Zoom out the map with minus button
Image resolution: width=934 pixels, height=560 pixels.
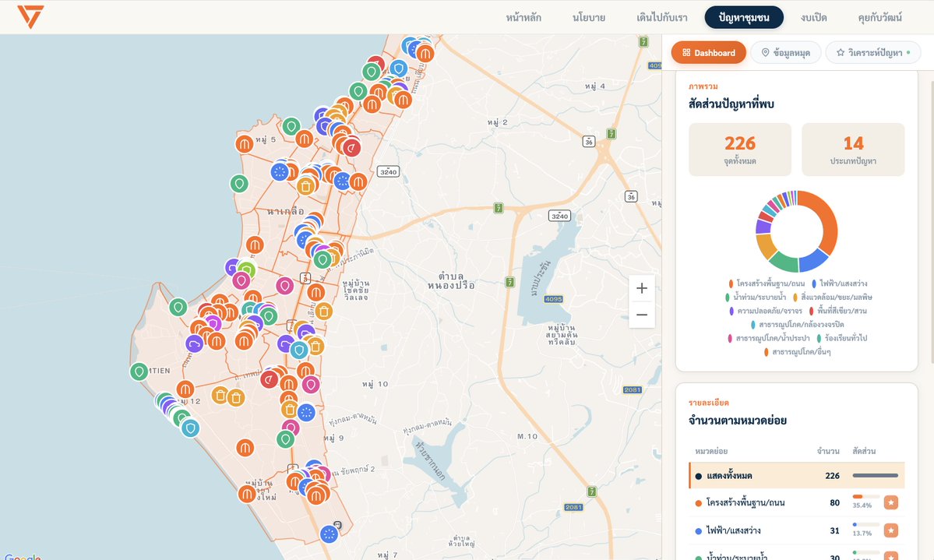(x=642, y=315)
